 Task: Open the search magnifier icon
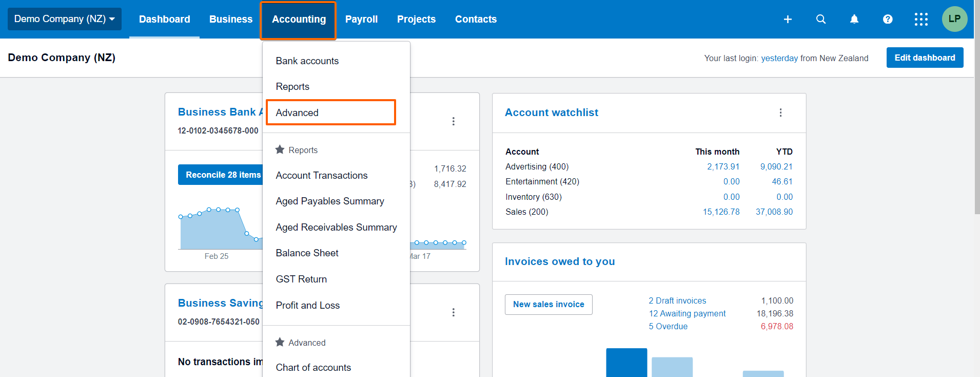[821, 20]
